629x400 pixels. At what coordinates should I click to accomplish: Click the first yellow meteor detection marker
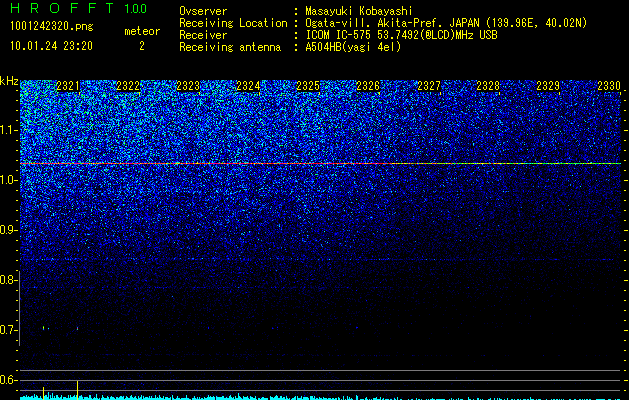pyautogui.click(x=43, y=392)
